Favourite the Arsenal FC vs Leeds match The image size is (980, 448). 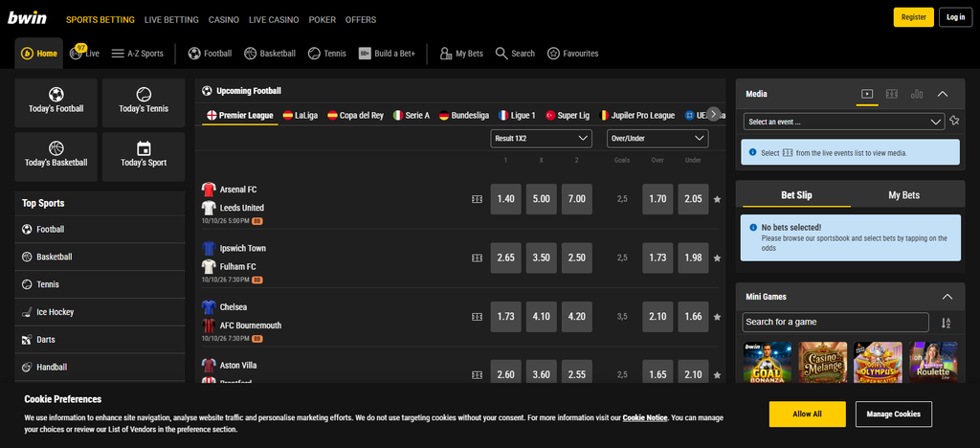pyautogui.click(x=717, y=199)
